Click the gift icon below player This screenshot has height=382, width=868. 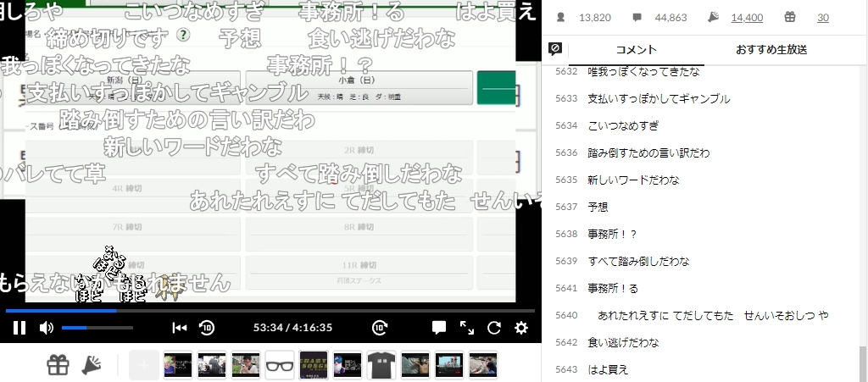[58, 365]
